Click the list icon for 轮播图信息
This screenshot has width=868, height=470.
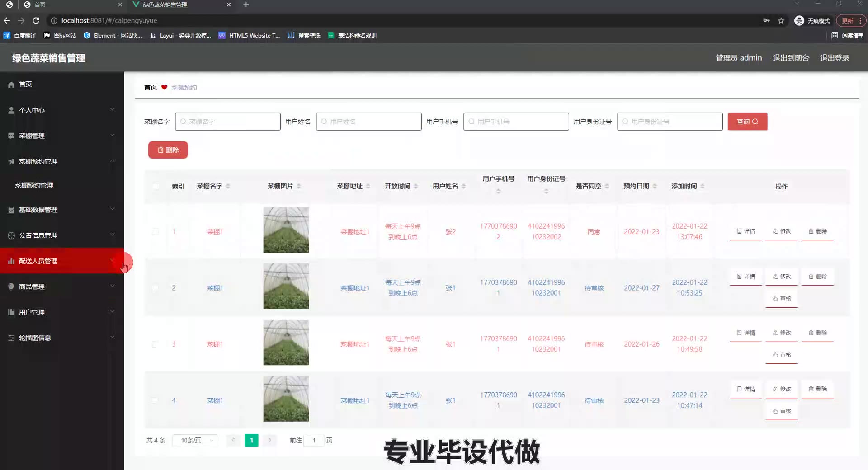(x=11, y=338)
